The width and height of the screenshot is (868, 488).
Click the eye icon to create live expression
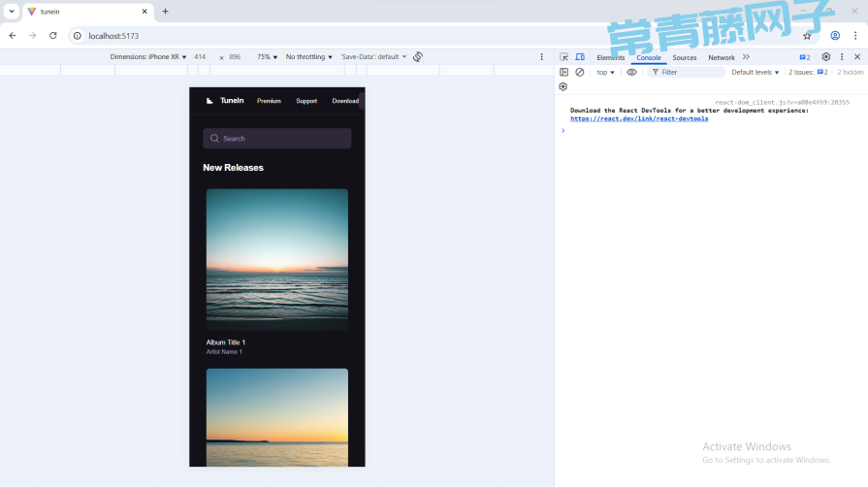click(x=631, y=72)
